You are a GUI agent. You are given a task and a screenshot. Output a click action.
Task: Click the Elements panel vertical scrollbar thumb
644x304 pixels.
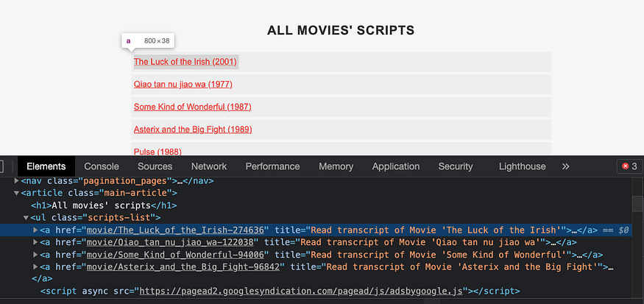637,204
